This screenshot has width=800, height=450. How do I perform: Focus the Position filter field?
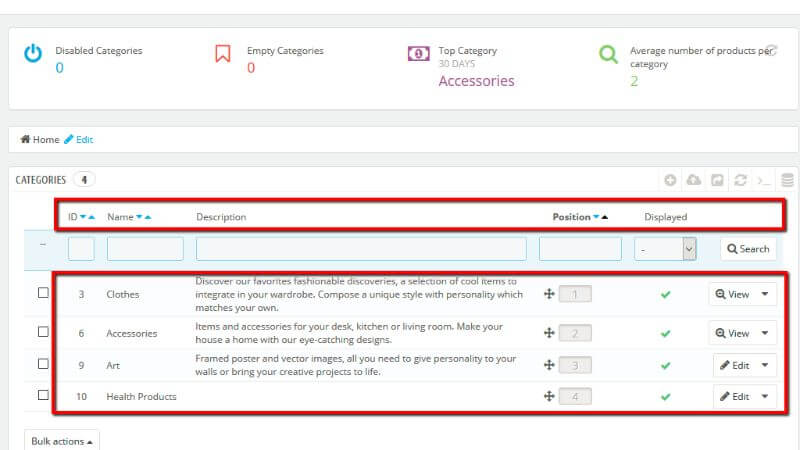tap(580, 249)
